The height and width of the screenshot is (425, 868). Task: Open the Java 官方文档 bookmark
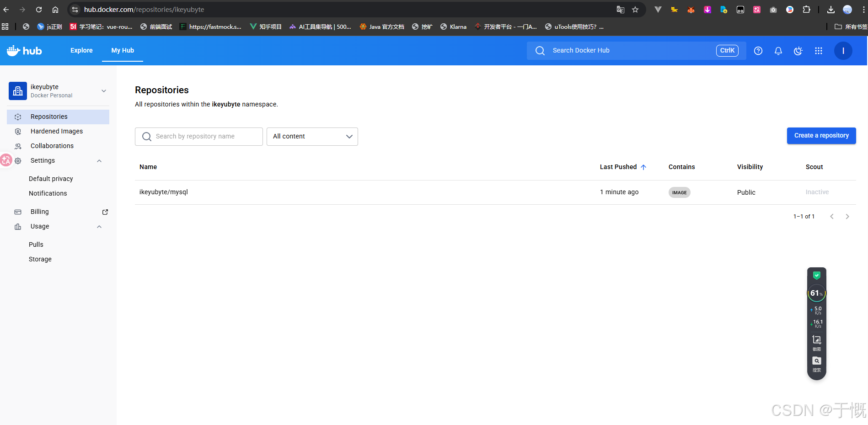pyautogui.click(x=382, y=27)
